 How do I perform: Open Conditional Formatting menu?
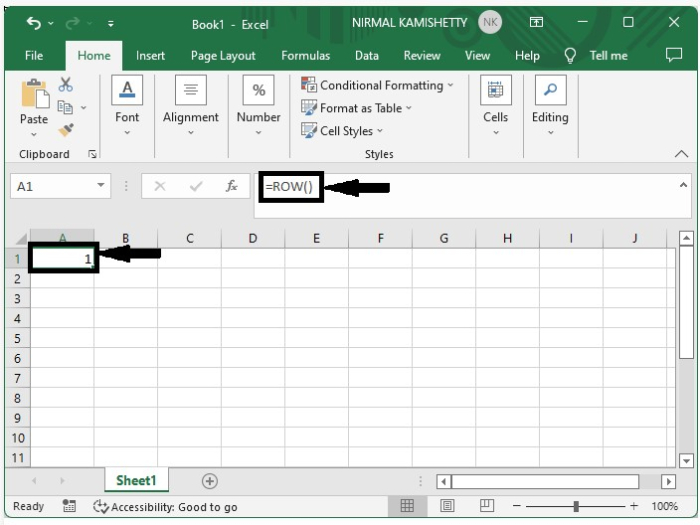click(377, 85)
